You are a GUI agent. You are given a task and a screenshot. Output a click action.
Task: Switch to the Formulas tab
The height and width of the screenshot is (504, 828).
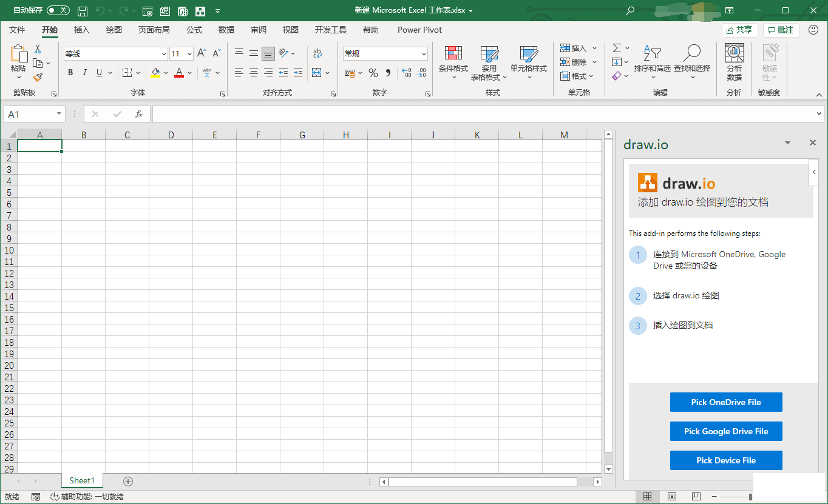click(194, 30)
